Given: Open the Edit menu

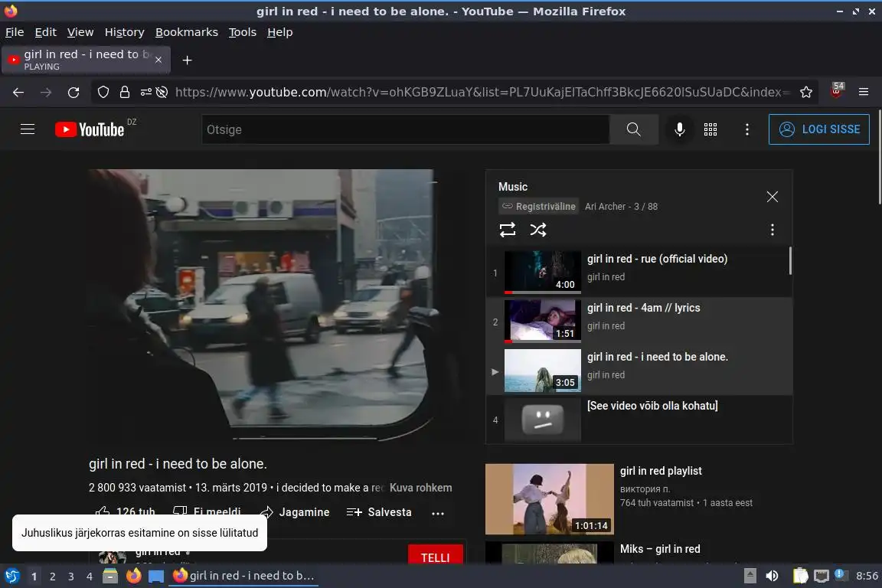Looking at the screenshot, I should coord(46,32).
